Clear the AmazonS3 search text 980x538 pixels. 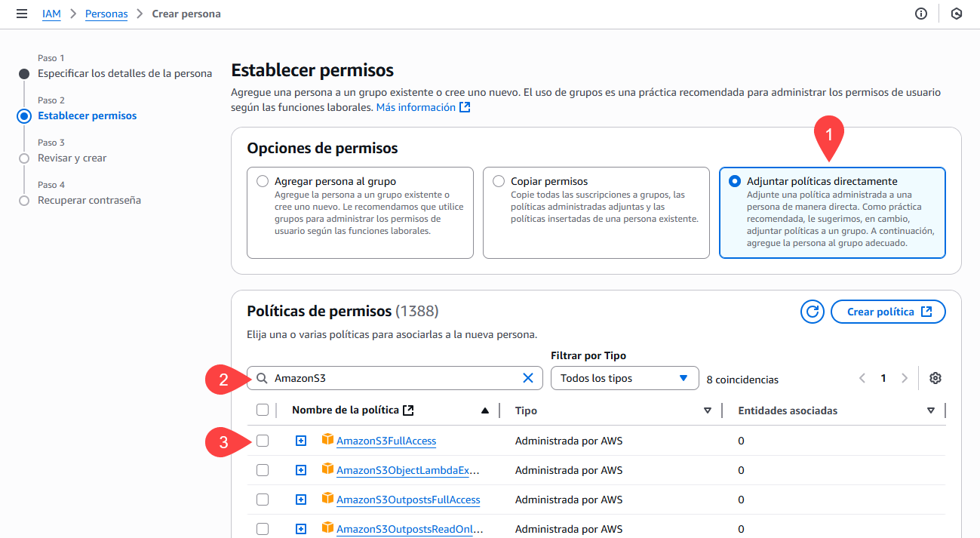(x=528, y=378)
